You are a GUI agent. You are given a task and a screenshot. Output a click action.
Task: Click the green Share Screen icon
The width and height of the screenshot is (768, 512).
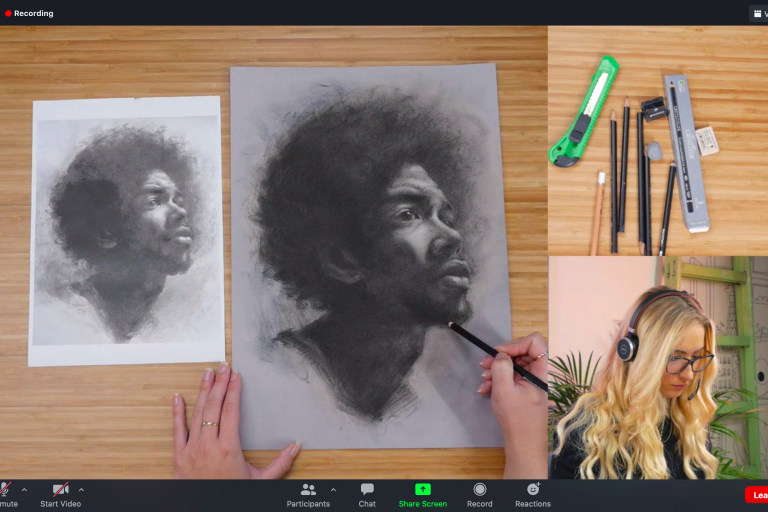422,490
